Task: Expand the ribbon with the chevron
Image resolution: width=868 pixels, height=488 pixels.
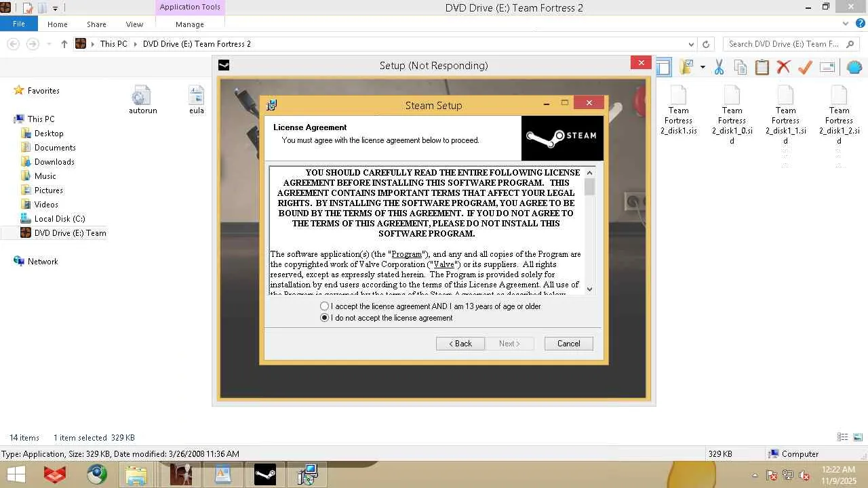Action: point(846,24)
